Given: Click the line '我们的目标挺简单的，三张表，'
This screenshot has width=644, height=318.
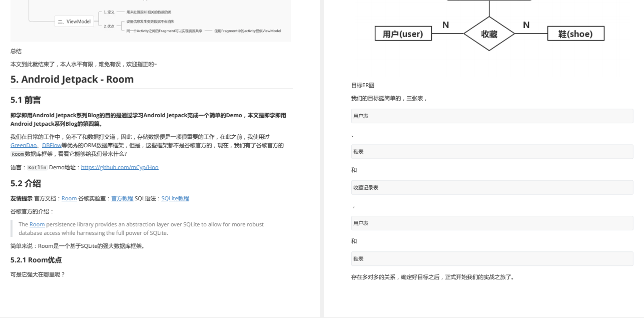Looking at the screenshot, I should click(x=389, y=98).
